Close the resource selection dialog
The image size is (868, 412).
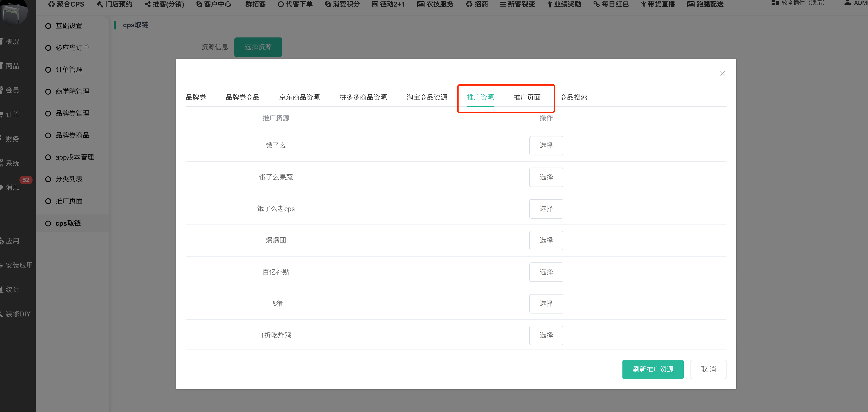pyautogui.click(x=722, y=73)
